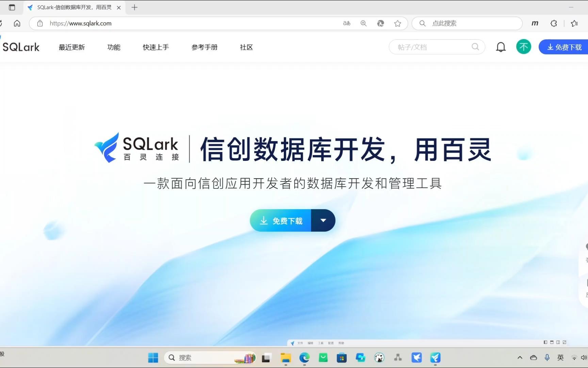The height and width of the screenshot is (368, 588).
Task: Close the SQLark browser tab
Action: 119,7
